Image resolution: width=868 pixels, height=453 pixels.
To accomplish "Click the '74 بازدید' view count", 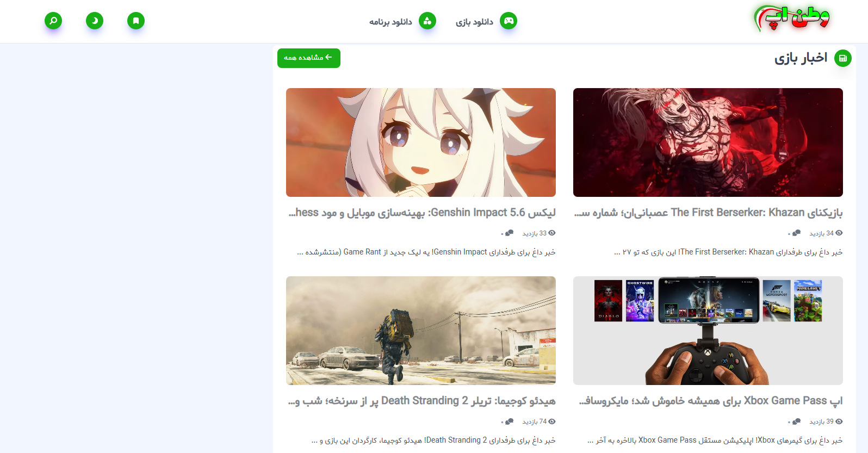I will 535,421.
